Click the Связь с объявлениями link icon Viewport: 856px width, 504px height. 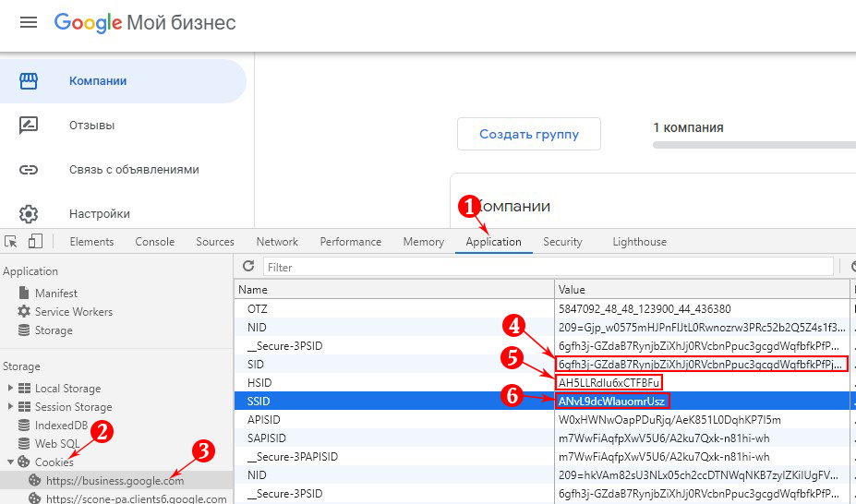pyautogui.click(x=29, y=170)
